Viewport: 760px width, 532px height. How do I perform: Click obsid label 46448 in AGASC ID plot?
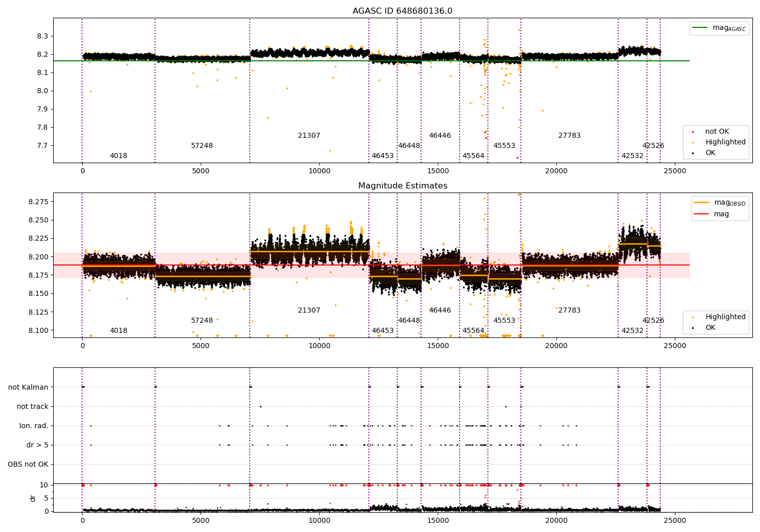[409, 146]
